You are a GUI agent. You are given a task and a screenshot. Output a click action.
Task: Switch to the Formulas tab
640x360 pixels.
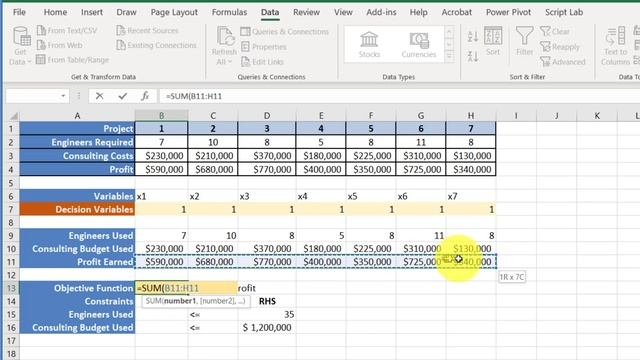point(229,12)
